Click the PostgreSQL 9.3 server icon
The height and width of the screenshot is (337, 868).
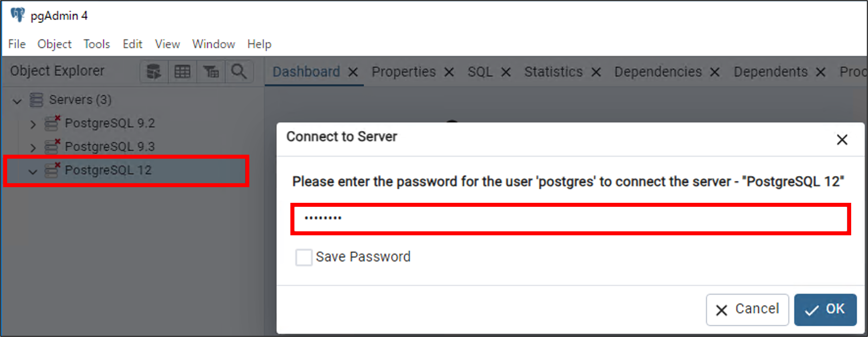[x=52, y=146]
